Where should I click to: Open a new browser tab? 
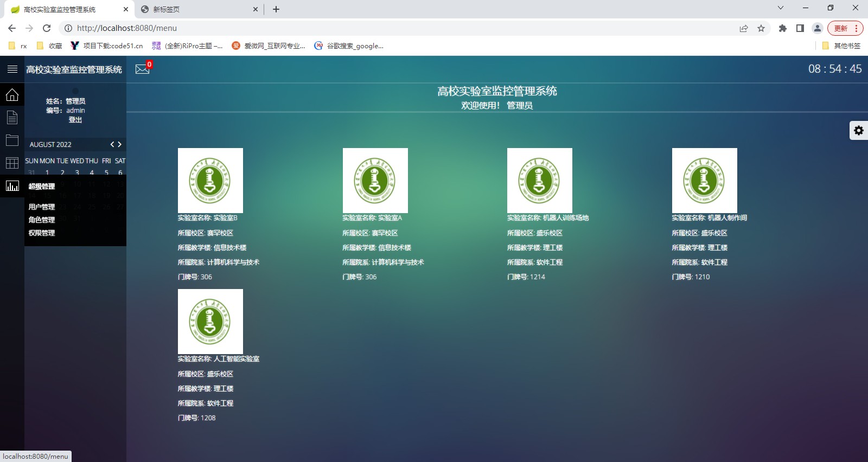[x=276, y=9]
